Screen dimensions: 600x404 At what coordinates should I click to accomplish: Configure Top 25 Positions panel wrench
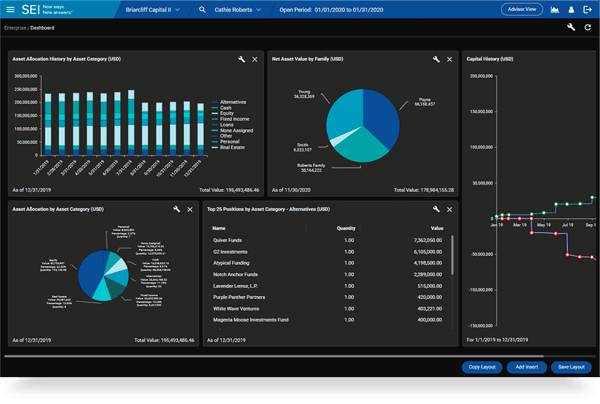(436, 209)
